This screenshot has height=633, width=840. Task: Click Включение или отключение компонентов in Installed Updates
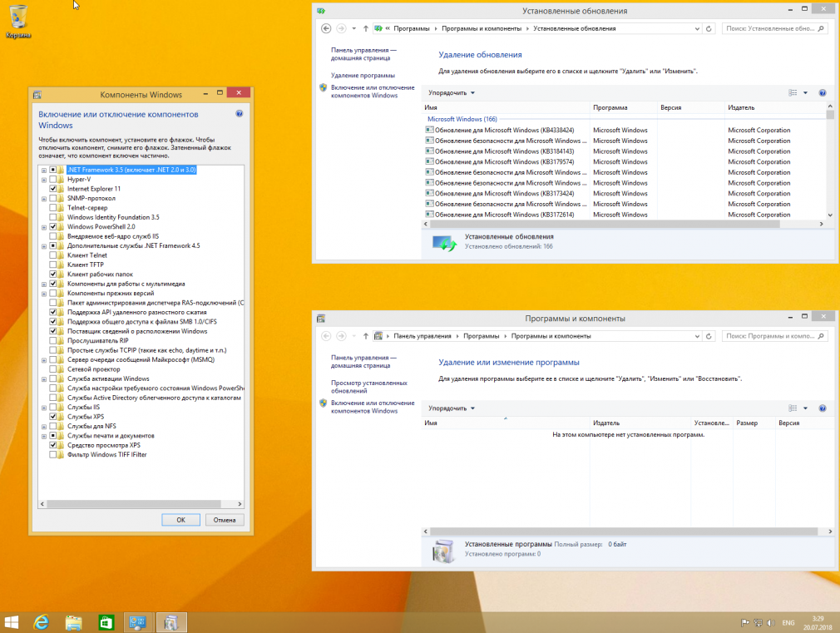[x=373, y=91]
